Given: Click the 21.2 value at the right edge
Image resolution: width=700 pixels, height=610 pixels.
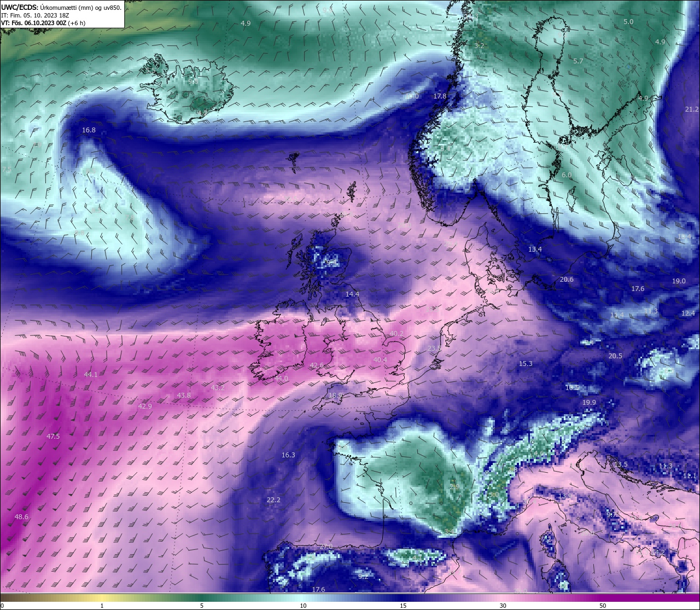Looking at the screenshot, I should click(692, 109).
